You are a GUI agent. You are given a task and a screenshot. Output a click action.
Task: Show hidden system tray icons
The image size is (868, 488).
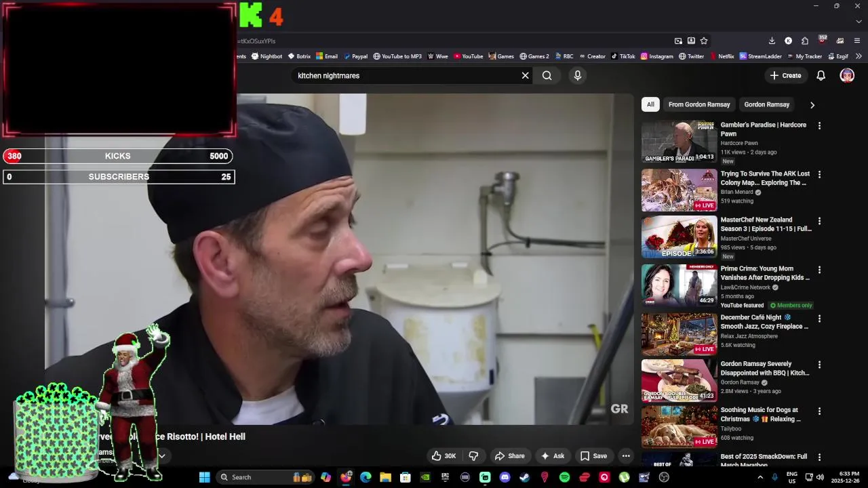click(760, 477)
